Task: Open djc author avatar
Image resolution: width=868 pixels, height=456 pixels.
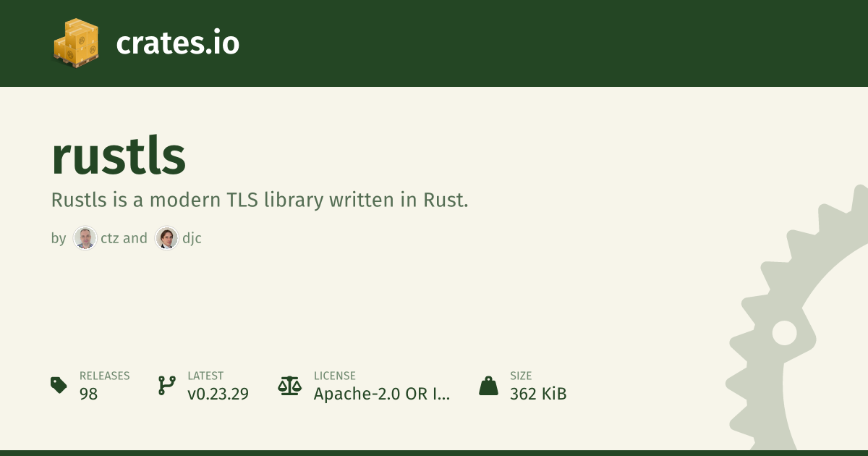Action: (166, 238)
